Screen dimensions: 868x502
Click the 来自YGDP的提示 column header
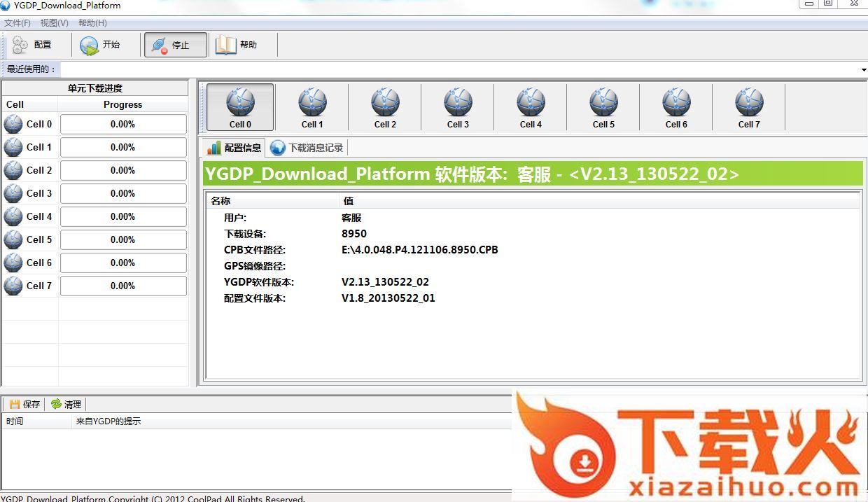pyautogui.click(x=293, y=421)
